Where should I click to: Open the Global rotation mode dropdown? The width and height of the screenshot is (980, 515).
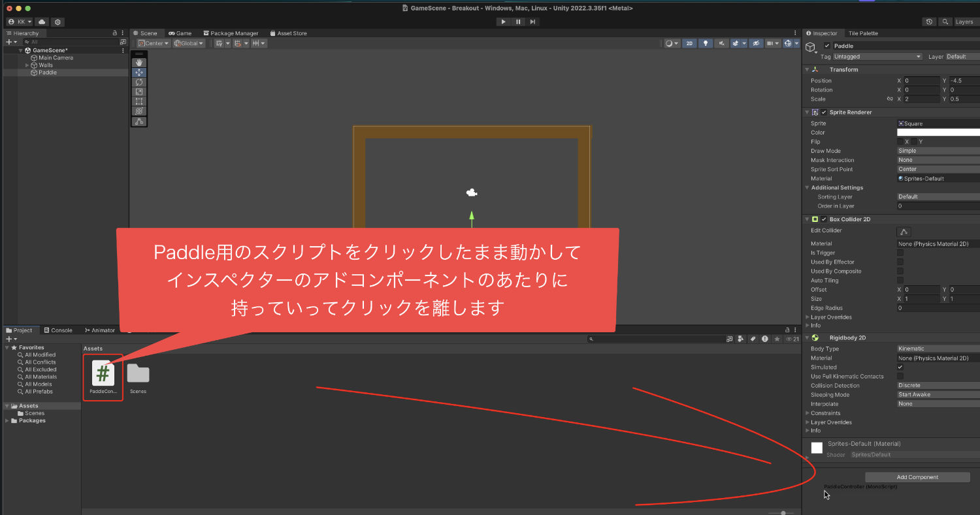189,43
